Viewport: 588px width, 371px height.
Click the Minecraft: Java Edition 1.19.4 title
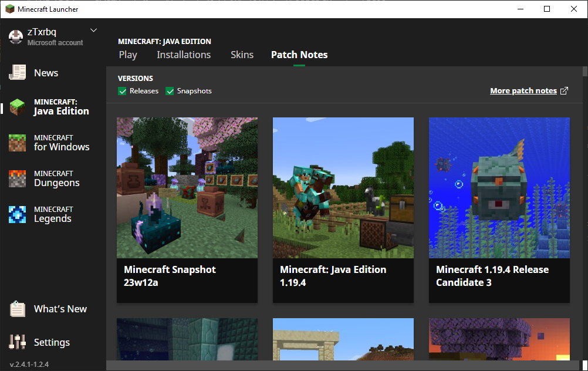(x=333, y=276)
